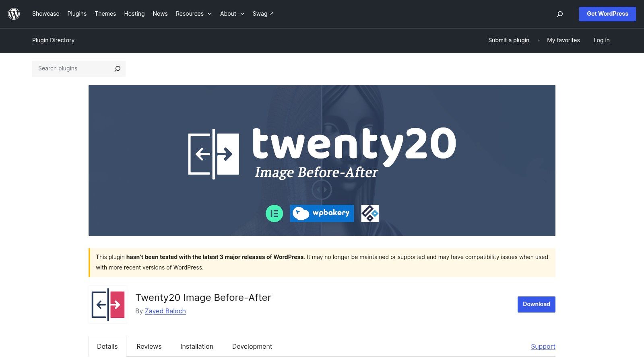Click the before-after slider handle in banner
The image size is (644, 362).
coord(322,189)
